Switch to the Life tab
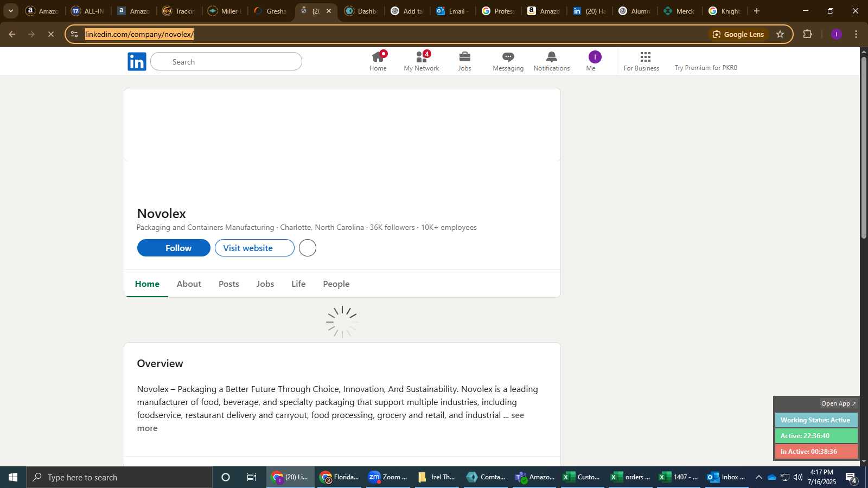This screenshot has height=488, width=868. (298, 284)
